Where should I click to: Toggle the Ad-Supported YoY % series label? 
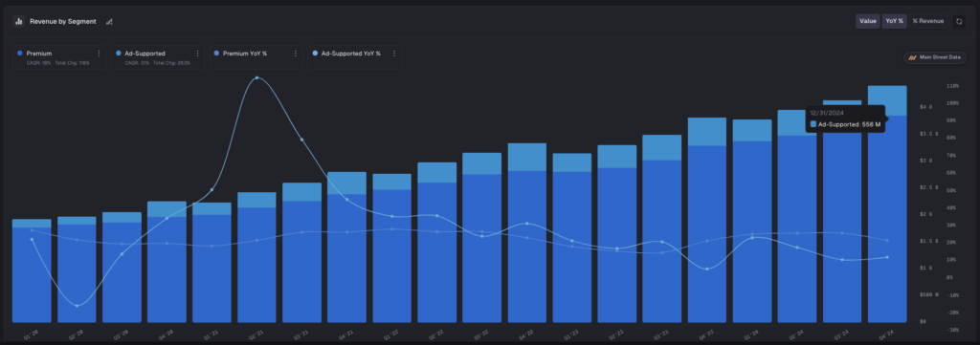(350, 54)
